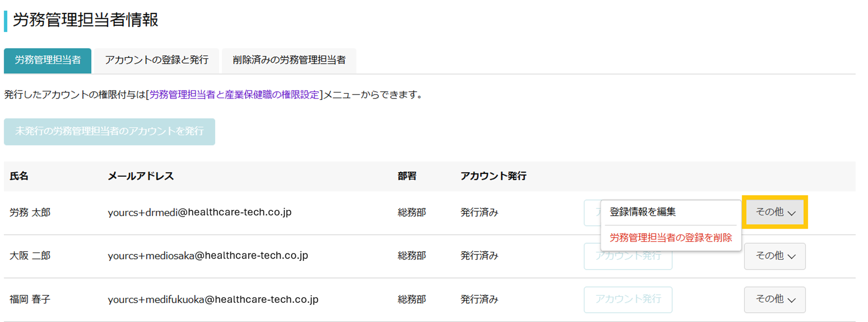The image size is (868, 322).
Task: Click the 氏名 column header
Action: [x=19, y=176]
